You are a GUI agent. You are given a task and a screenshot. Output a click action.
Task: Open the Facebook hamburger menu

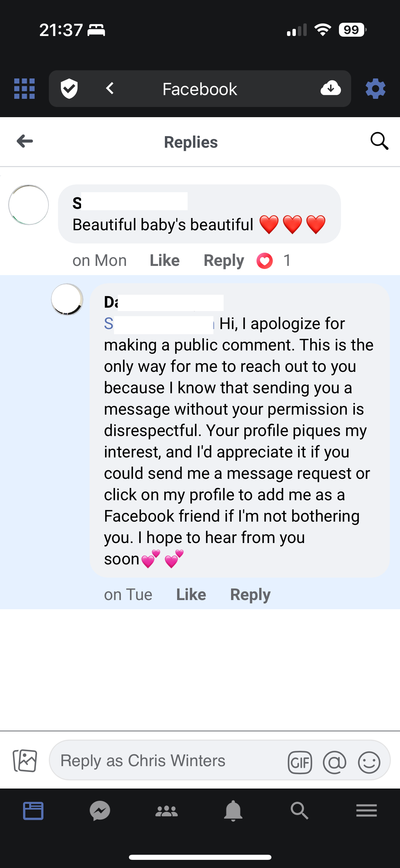[x=367, y=811]
